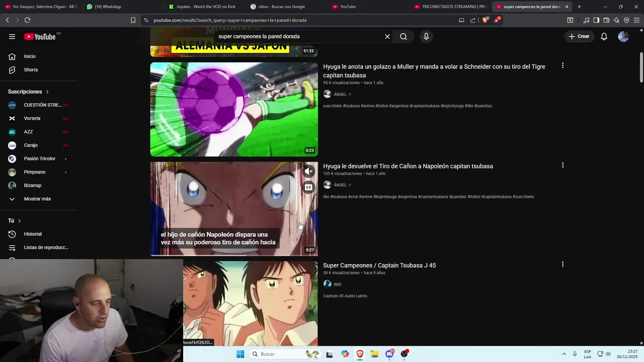Open the Windows Start menu
Image resolution: width=644 pixels, height=362 pixels.
240,354
